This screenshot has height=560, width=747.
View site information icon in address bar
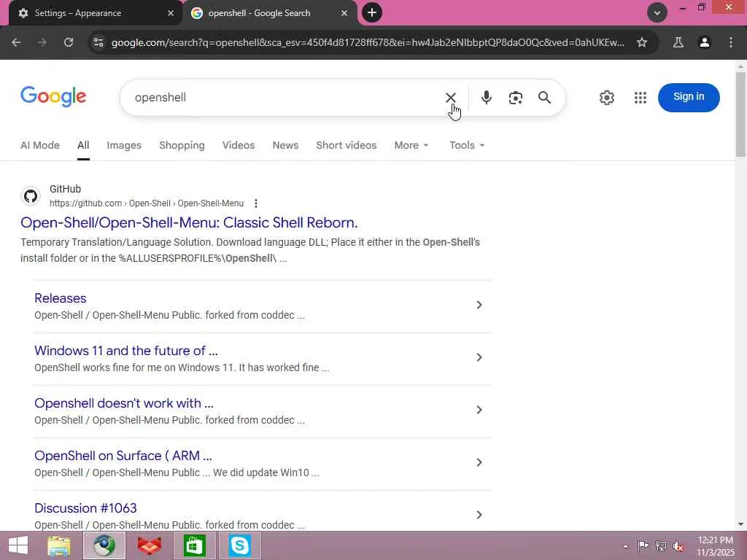[98, 42]
